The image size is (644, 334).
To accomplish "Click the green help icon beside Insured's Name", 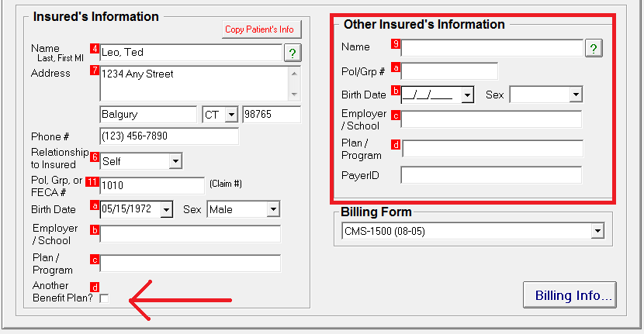I will pyautogui.click(x=292, y=53).
